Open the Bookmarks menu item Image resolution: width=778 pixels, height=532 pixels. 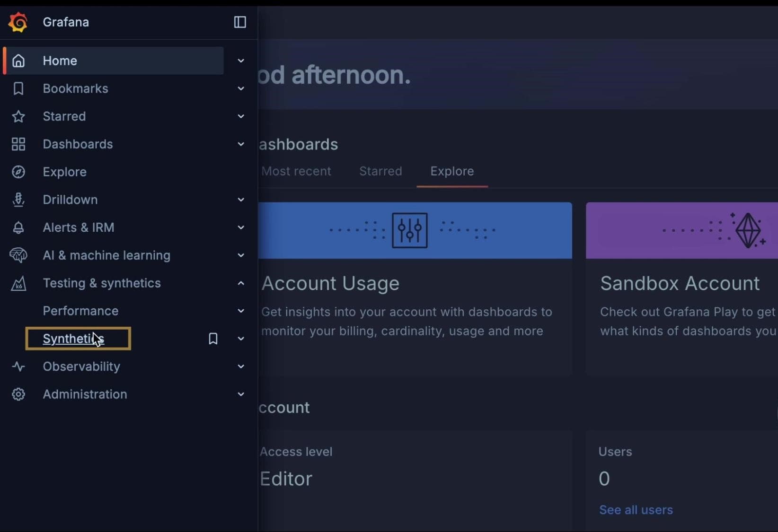(75, 88)
